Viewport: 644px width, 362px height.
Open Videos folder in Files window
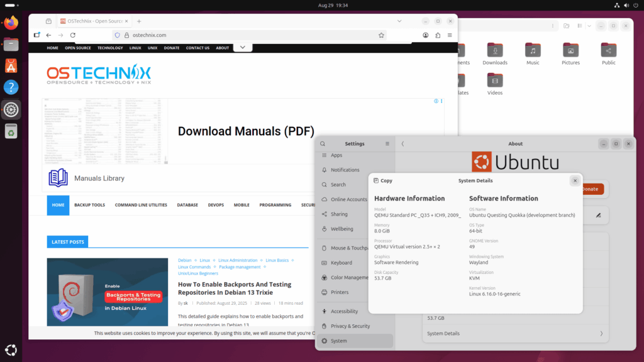(495, 84)
